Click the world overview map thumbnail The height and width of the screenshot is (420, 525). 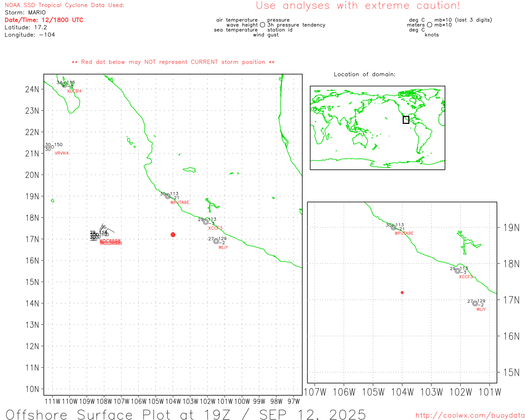(377, 128)
